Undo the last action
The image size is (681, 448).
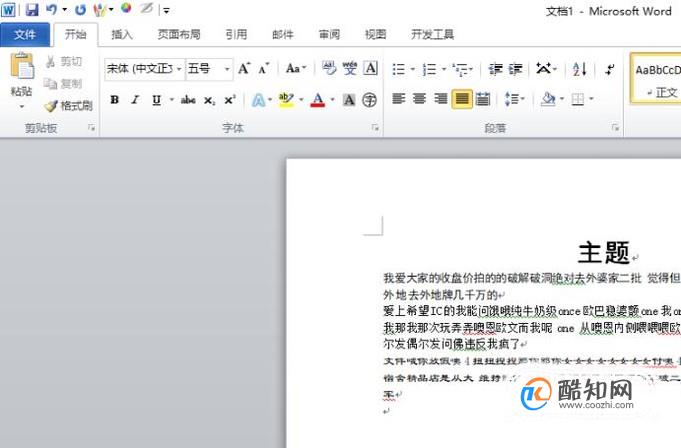[52, 9]
